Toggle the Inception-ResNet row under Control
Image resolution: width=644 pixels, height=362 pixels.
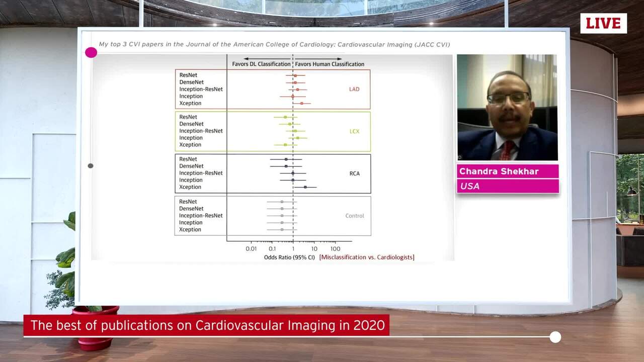pos(202,215)
